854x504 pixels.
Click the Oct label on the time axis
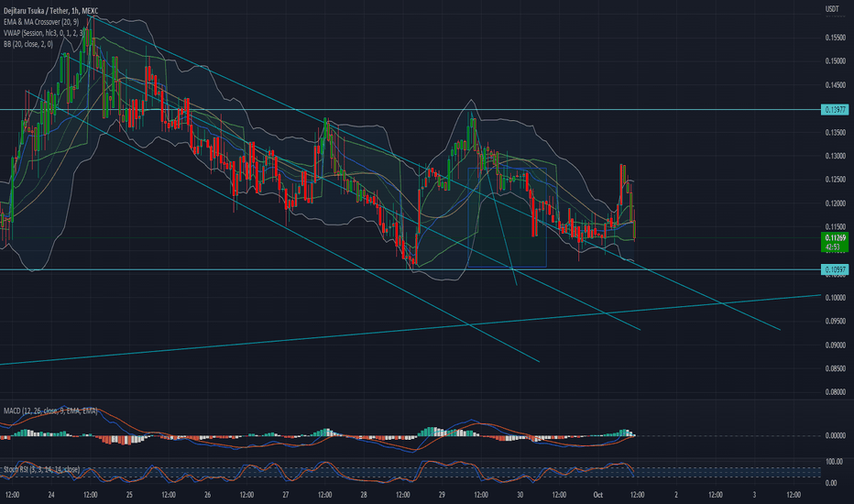(x=598, y=495)
